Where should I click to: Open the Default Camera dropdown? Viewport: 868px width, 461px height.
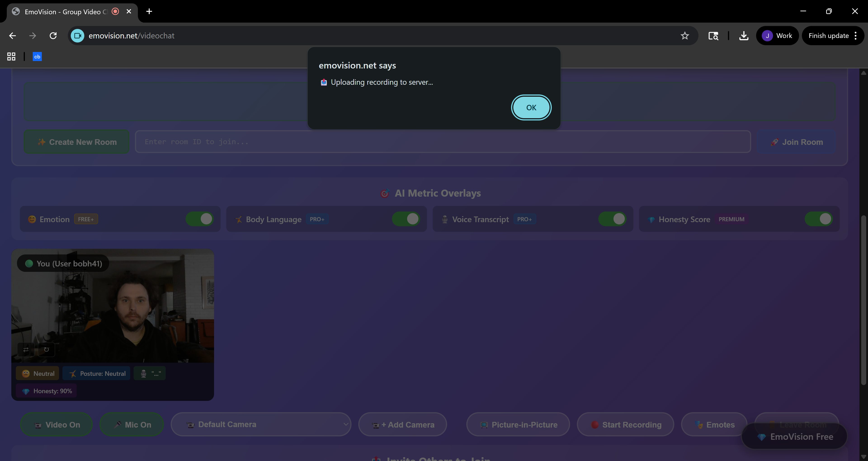pos(261,424)
